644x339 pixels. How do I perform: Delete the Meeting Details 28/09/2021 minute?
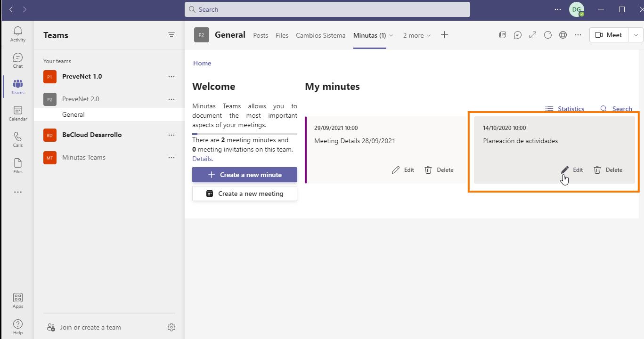pyautogui.click(x=439, y=170)
